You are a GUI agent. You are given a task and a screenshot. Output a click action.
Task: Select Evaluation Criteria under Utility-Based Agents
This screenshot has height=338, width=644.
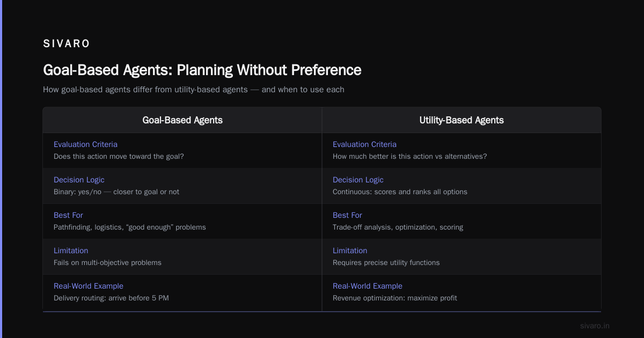[x=364, y=144]
